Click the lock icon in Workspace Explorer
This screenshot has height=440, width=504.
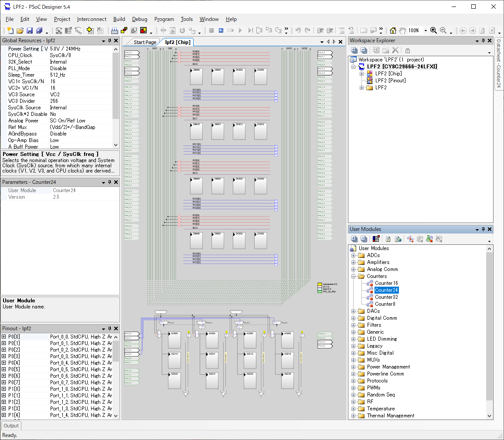408,51
